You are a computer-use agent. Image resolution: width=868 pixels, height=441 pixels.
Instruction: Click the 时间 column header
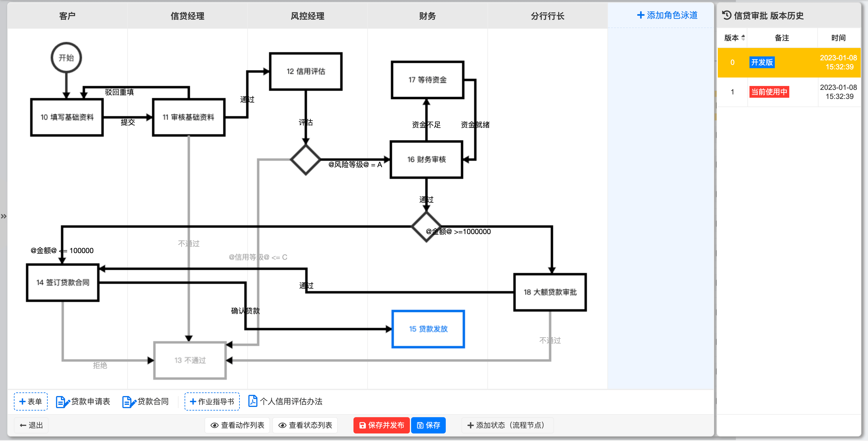tap(838, 38)
